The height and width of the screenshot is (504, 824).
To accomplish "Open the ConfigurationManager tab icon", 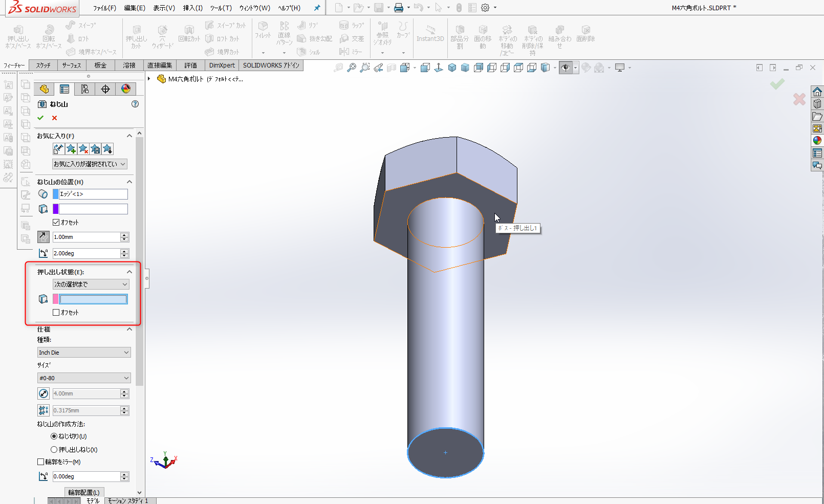I will click(x=85, y=89).
